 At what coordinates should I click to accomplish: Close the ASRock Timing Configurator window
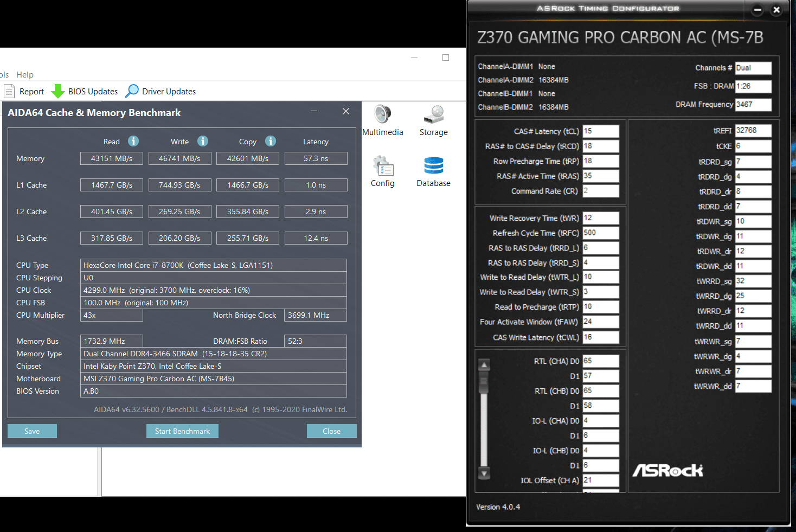pyautogui.click(x=776, y=10)
